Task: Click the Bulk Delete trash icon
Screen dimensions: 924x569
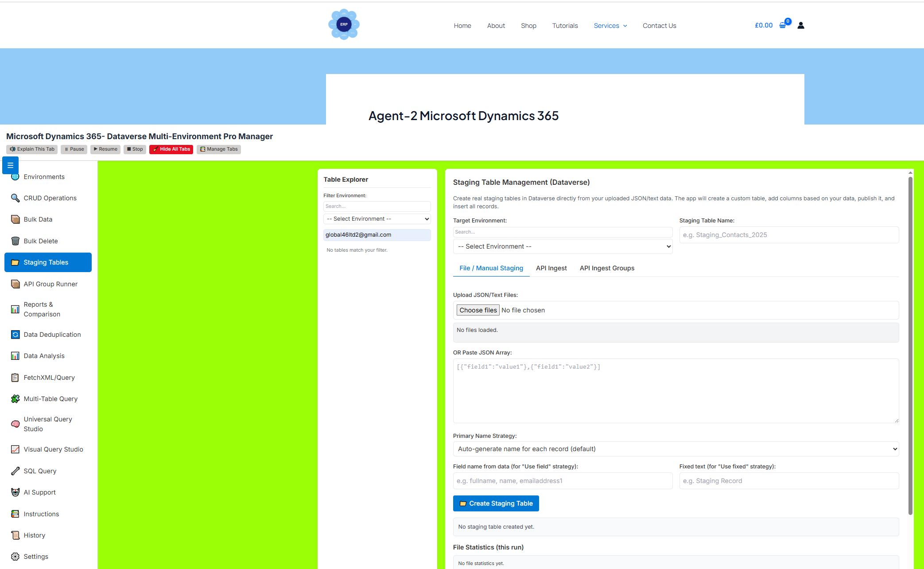Action: click(16, 241)
